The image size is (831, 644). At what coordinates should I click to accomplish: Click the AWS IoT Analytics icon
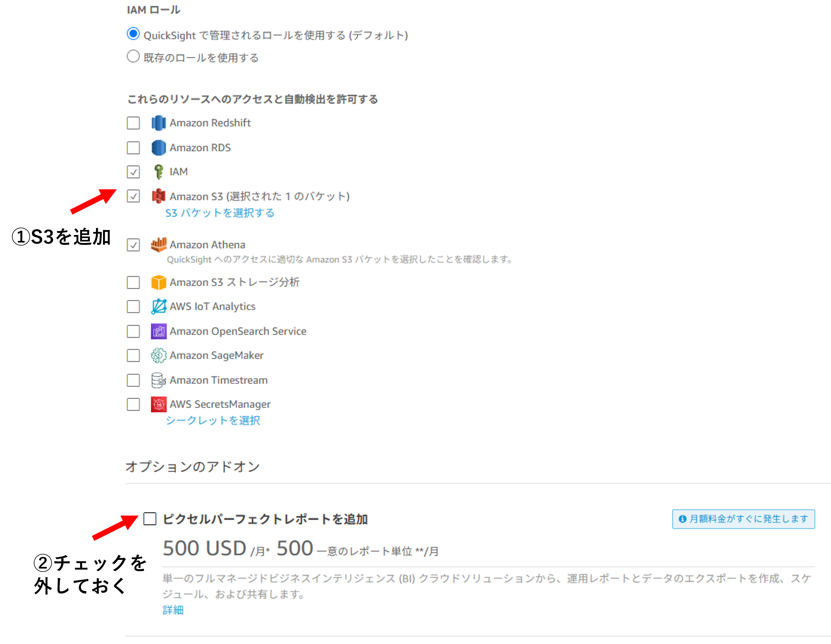(158, 307)
